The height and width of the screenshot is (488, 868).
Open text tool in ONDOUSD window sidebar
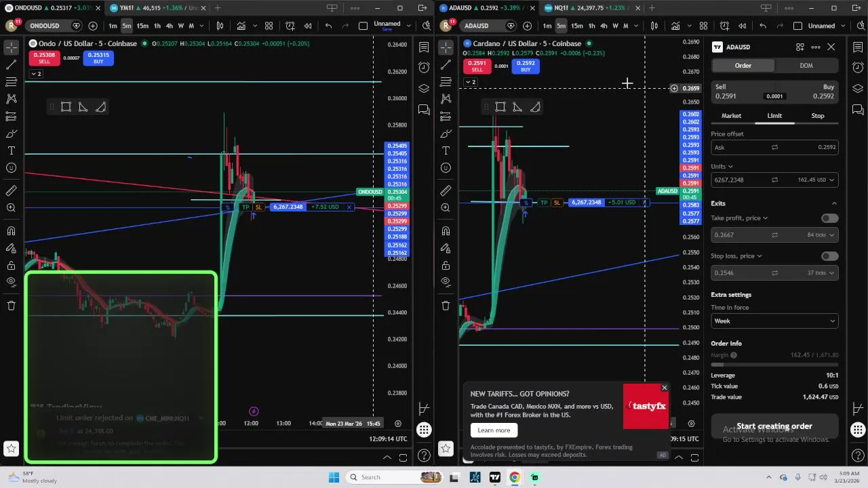coord(11,150)
